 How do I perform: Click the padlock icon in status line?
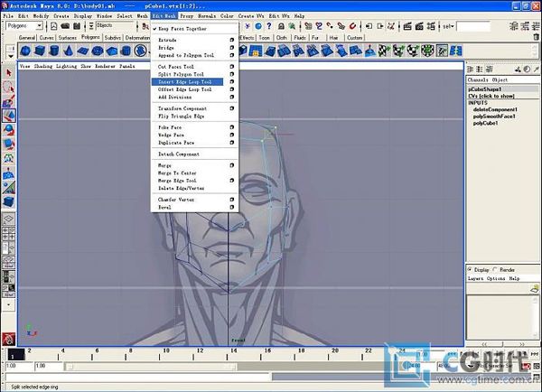281,26
